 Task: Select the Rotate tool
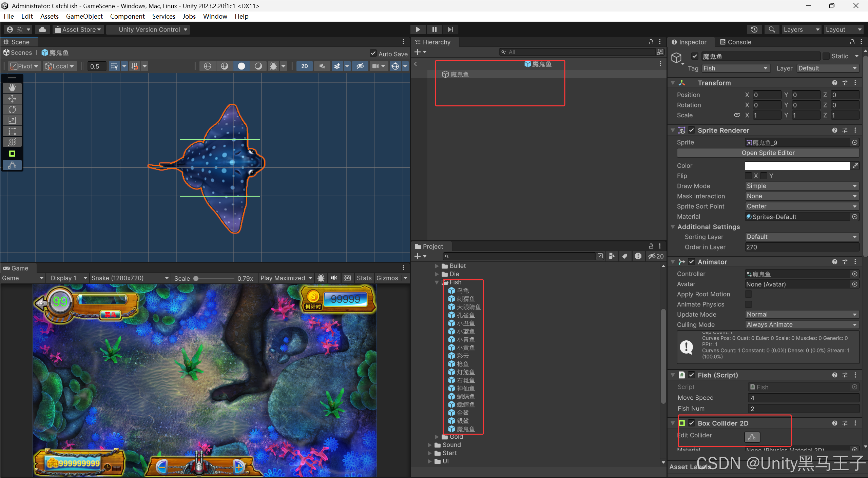point(12,109)
